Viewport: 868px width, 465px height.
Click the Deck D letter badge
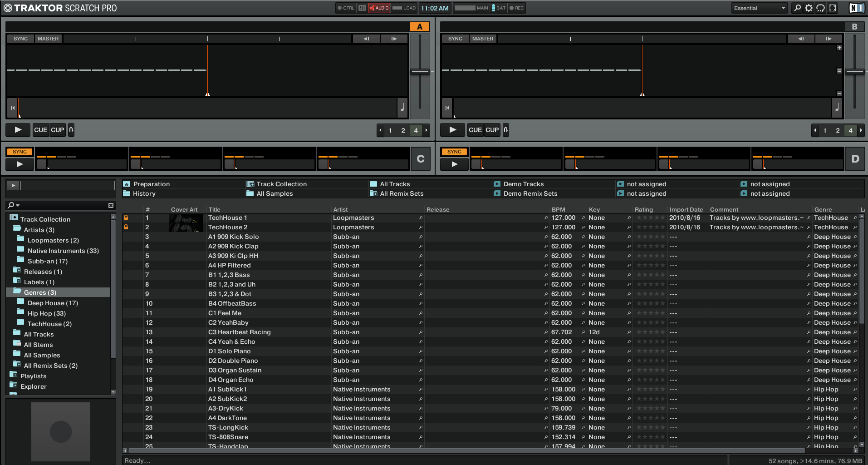click(x=855, y=159)
